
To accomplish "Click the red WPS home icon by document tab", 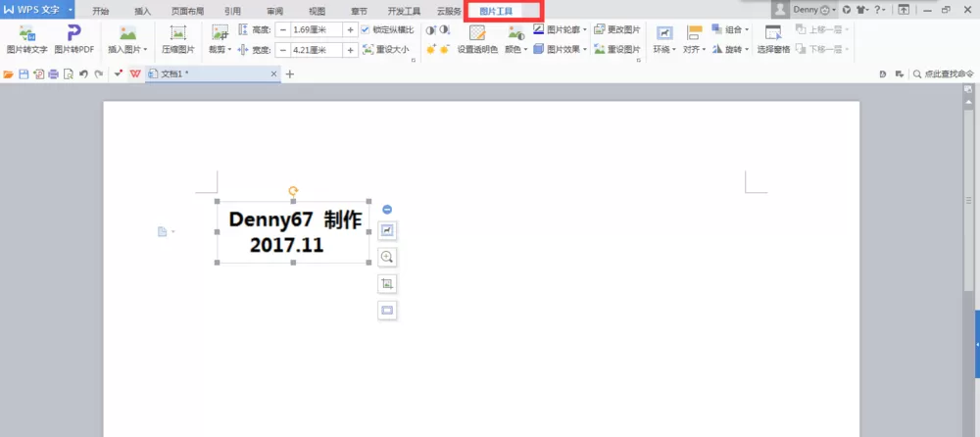I will 135,73.
